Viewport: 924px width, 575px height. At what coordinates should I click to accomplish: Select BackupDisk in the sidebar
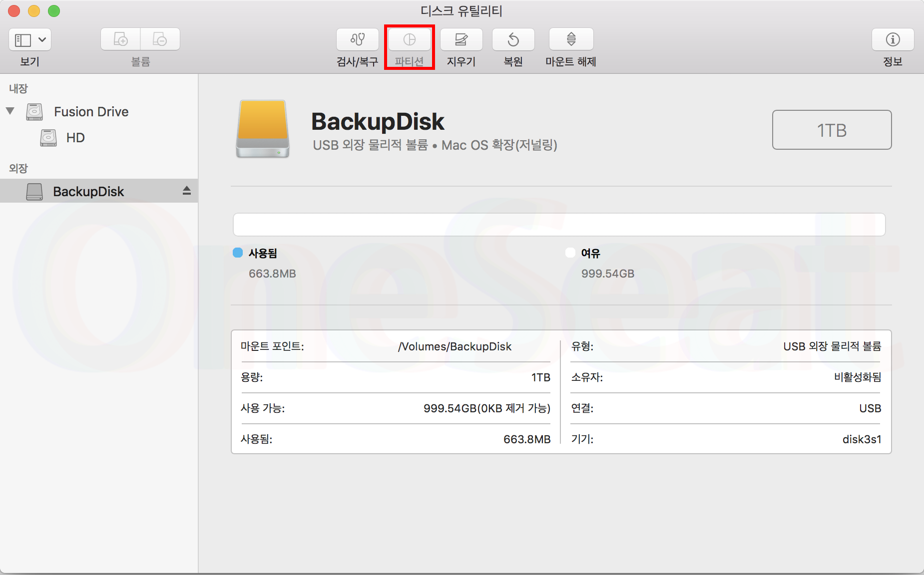click(x=99, y=191)
